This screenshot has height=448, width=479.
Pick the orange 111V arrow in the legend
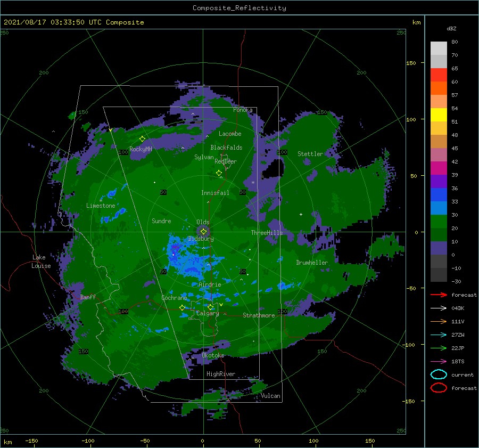tap(439, 321)
